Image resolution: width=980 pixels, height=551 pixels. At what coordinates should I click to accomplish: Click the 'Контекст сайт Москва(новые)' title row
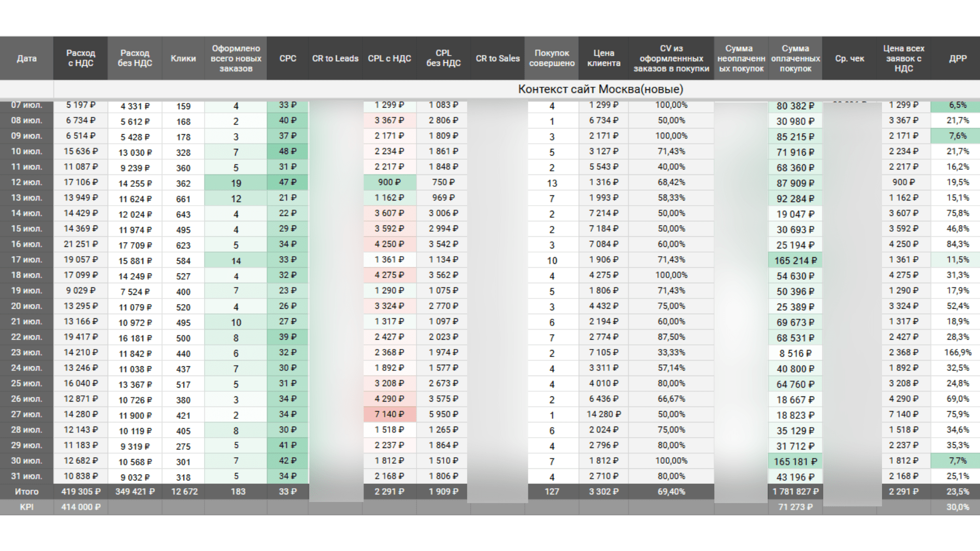point(600,89)
